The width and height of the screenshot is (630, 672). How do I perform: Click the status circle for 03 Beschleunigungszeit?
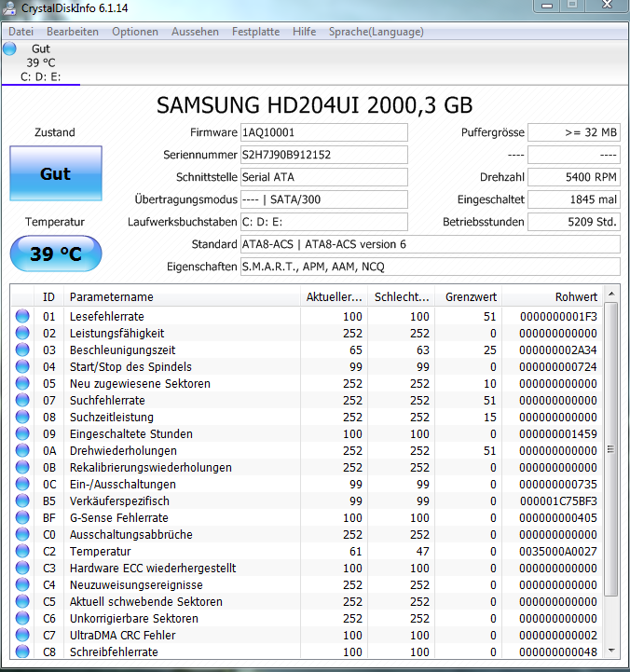tap(22, 350)
